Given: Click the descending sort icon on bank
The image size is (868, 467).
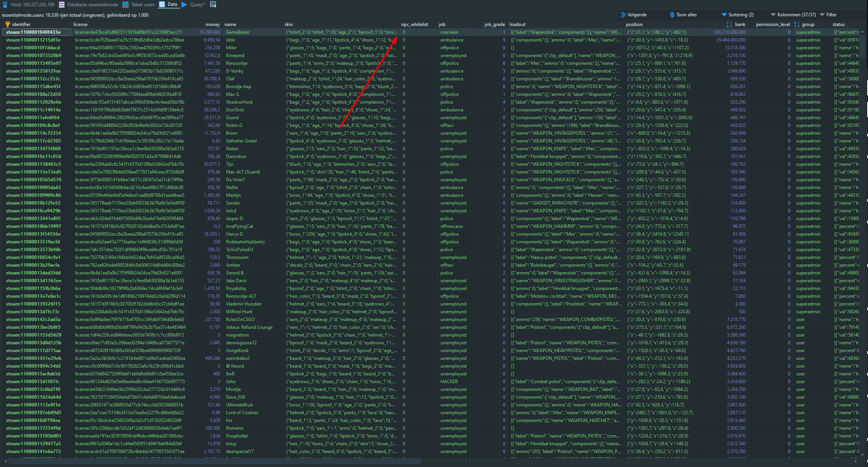Looking at the screenshot, I should [729, 24].
